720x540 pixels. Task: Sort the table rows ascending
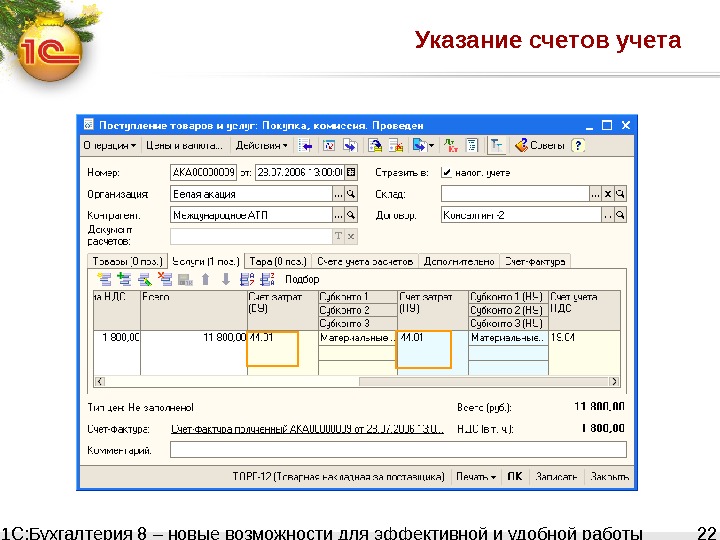point(247,279)
